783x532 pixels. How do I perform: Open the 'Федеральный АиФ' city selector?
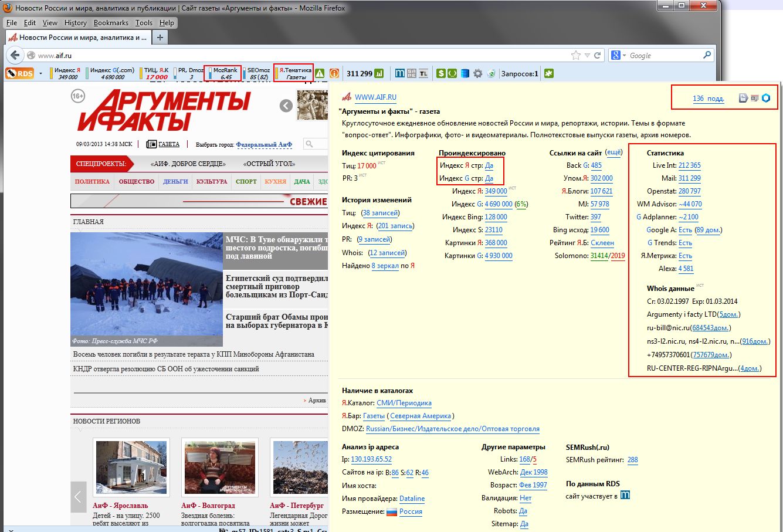264,144
